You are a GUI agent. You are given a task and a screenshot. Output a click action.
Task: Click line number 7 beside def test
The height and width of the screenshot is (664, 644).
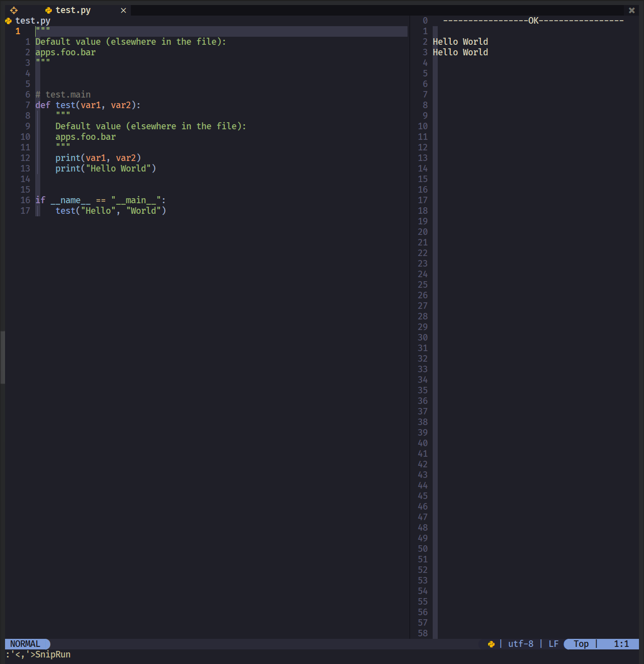point(28,105)
